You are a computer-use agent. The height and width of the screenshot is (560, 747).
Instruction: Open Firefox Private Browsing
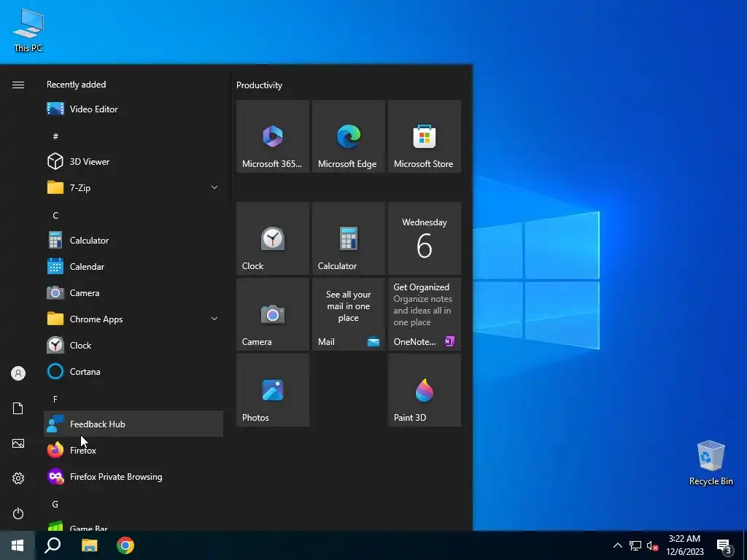pos(133,477)
